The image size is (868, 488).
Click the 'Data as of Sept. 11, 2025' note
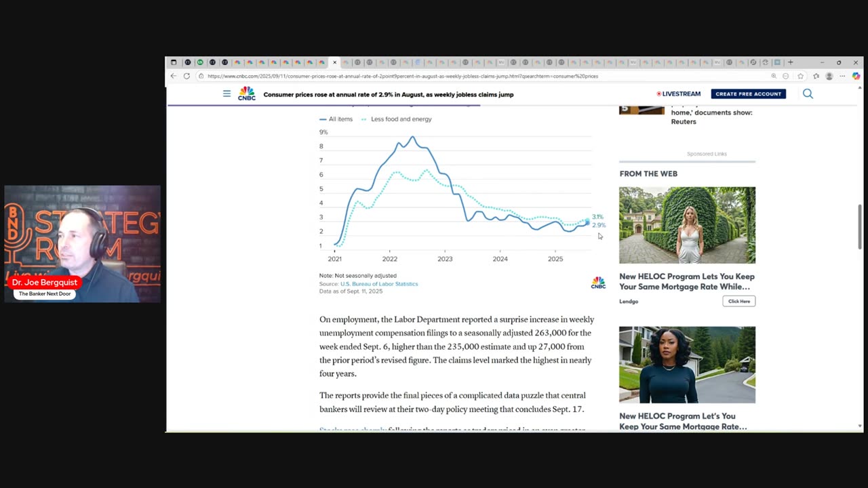[x=351, y=291]
